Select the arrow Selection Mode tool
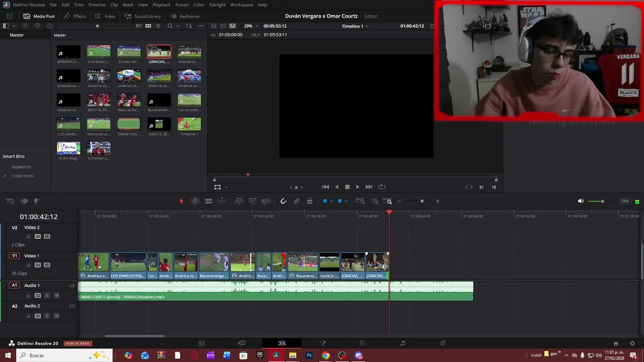This screenshot has width=644, height=362. [182, 201]
